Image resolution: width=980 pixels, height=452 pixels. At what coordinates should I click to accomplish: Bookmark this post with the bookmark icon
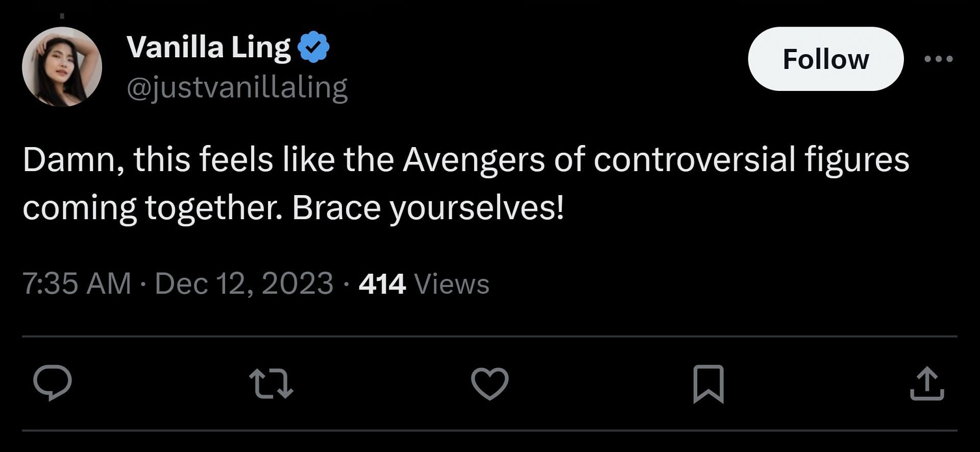coord(708,384)
